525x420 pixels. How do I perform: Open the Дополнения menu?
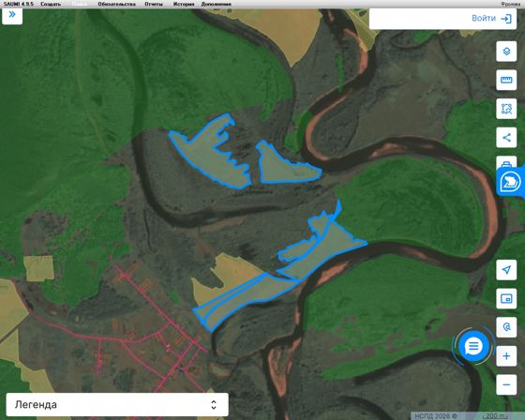tap(216, 4)
